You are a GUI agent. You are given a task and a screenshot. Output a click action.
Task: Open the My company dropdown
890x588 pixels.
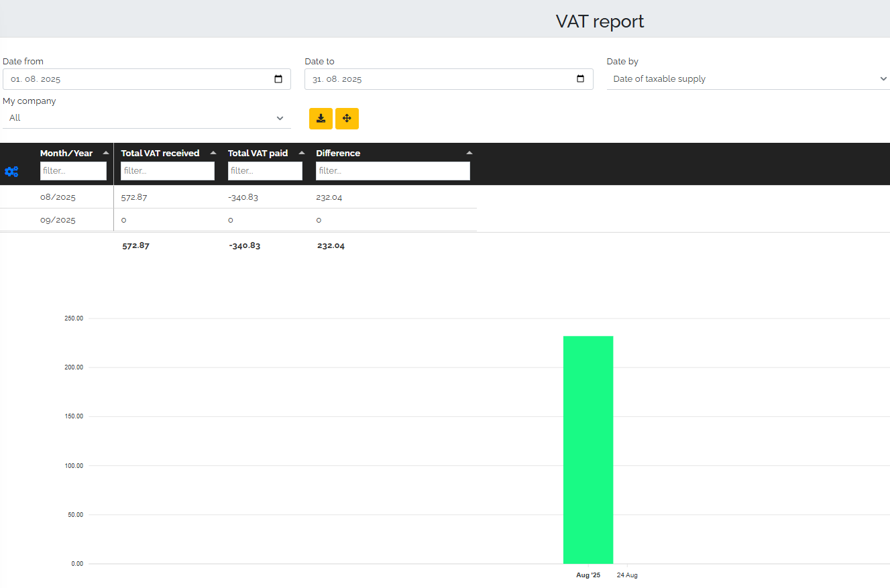(x=146, y=118)
